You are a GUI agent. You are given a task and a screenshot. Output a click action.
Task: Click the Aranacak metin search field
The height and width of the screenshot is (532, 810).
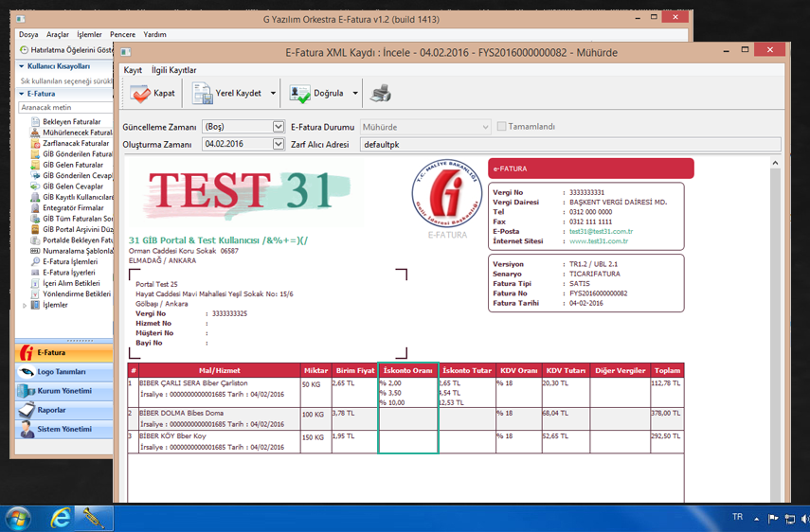point(65,107)
